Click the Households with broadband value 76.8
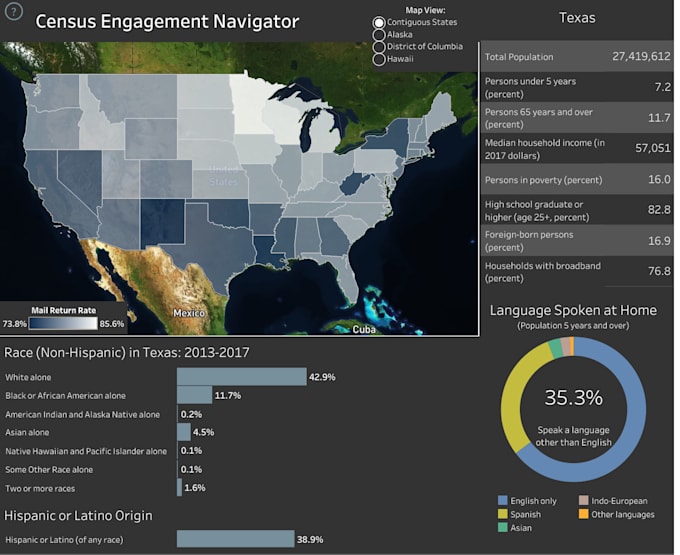Screen dimensions: 680x555 pos(659,271)
